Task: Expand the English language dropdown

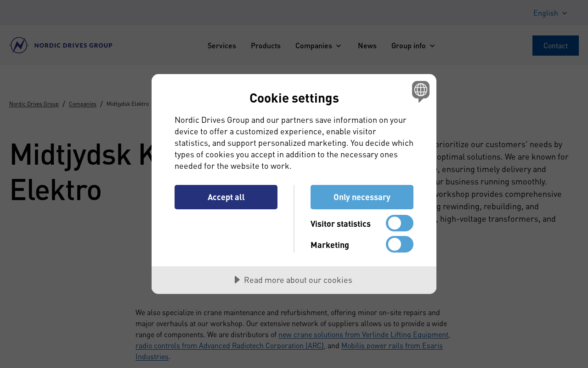Action: coord(550,13)
